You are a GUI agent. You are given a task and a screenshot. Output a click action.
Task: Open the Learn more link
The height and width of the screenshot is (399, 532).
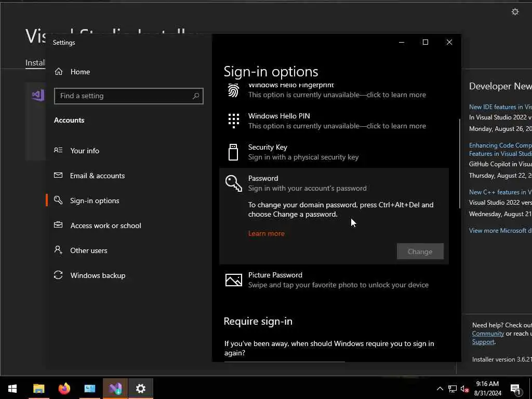click(x=267, y=233)
